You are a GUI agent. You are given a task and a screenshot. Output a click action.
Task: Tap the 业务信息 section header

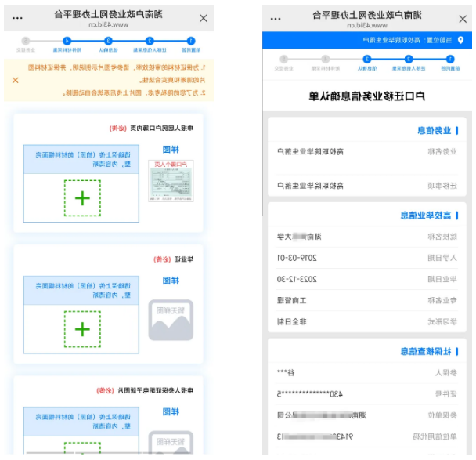pos(434,131)
